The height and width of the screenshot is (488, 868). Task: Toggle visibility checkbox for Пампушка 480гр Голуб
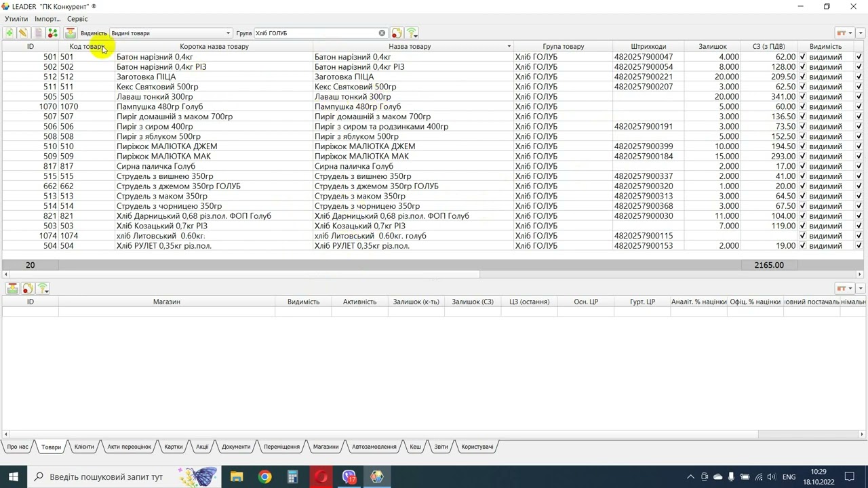802,106
